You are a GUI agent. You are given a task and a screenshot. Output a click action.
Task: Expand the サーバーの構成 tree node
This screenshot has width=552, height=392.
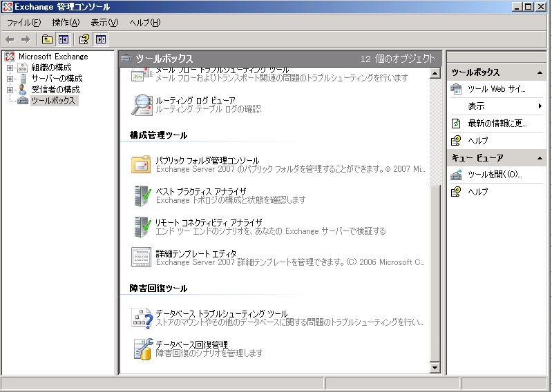(x=10, y=79)
